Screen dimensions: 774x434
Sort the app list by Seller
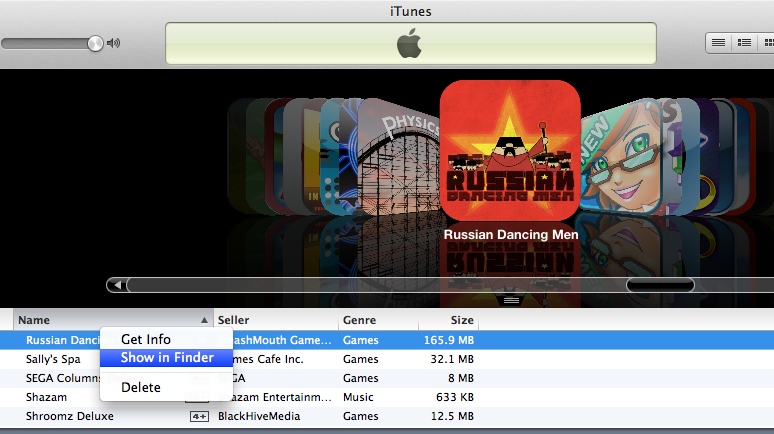coord(270,320)
